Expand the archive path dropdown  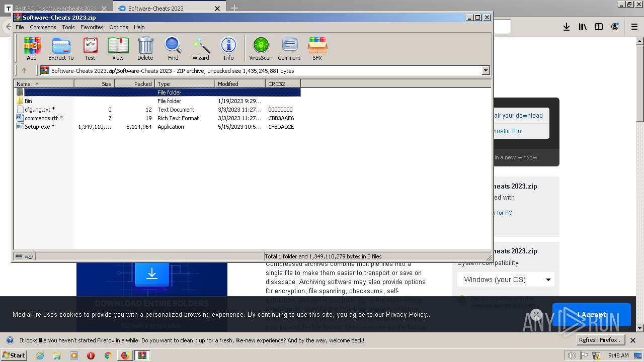(x=486, y=71)
